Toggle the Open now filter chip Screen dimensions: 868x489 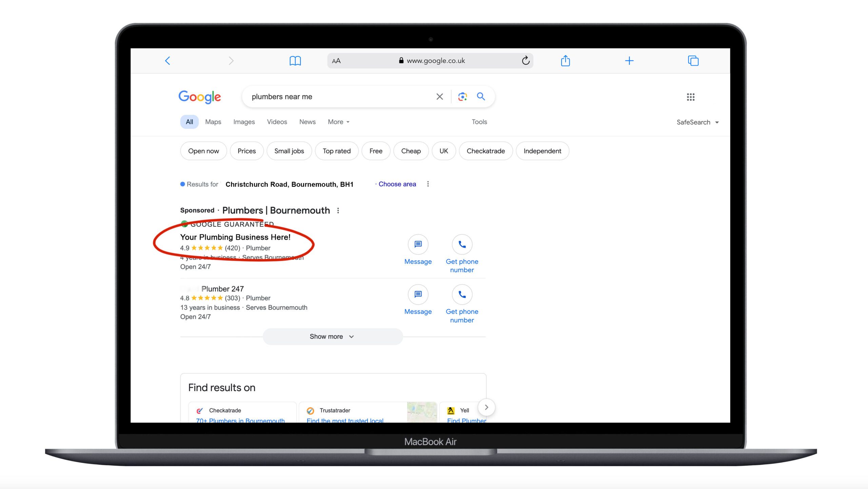pos(203,151)
